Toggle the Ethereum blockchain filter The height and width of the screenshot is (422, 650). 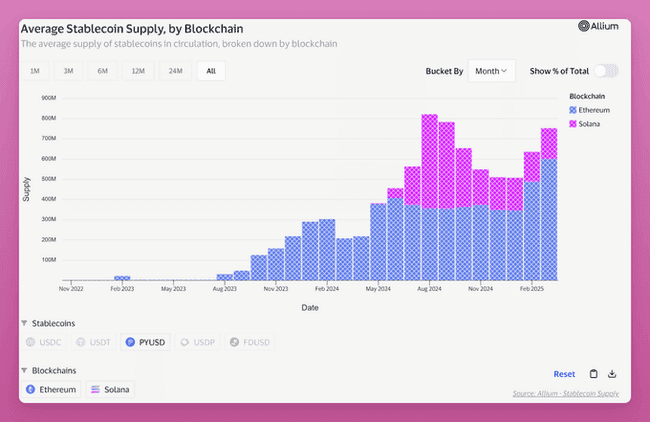51,389
